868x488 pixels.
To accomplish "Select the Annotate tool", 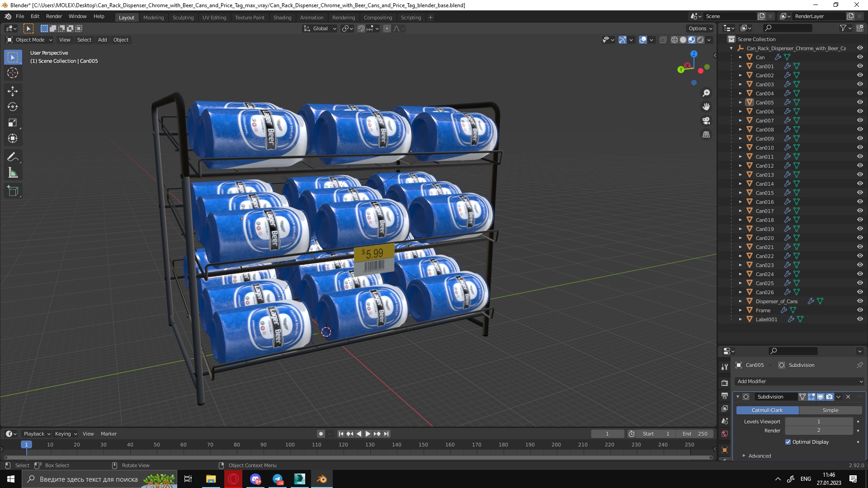I will 13,157.
